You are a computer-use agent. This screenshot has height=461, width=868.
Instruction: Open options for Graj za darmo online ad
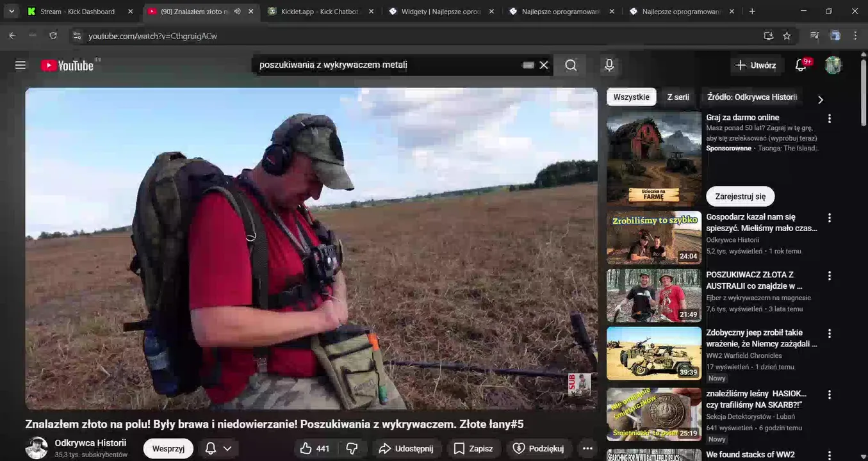(x=830, y=118)
